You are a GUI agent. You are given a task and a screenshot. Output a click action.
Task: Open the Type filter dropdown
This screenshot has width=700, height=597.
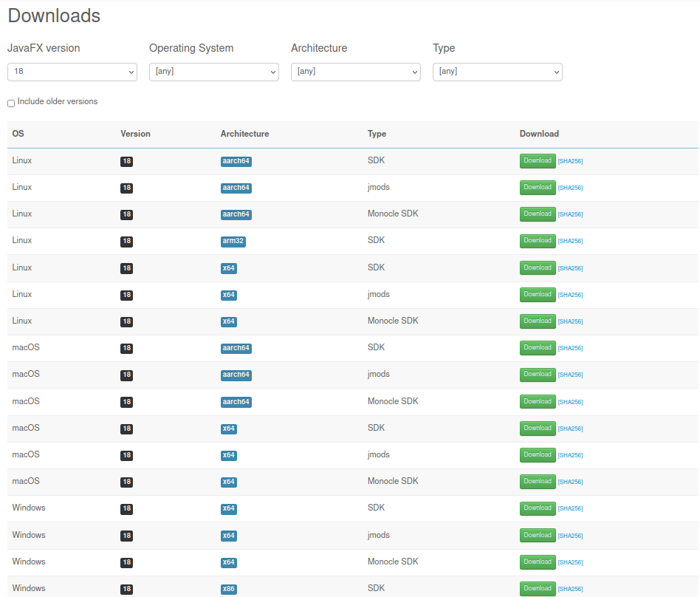498,72
